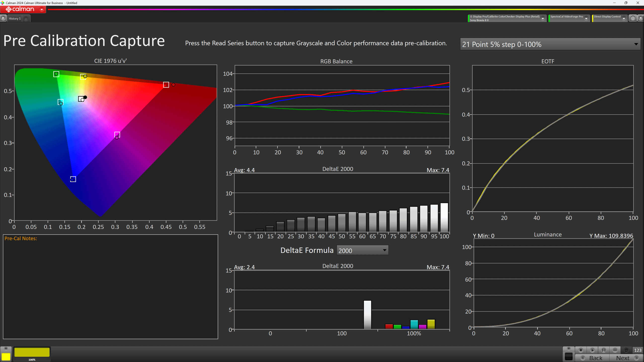The height and width of the screenshot is (362, 644).
Task: Click the black pattern window icon
Action: coord(569,356)
